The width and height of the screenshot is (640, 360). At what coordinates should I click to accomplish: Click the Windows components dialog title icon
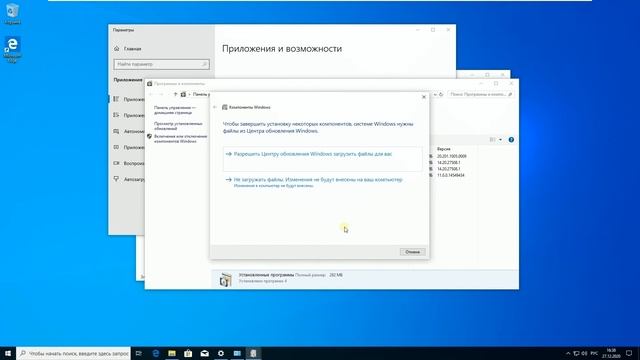point(224,107)
